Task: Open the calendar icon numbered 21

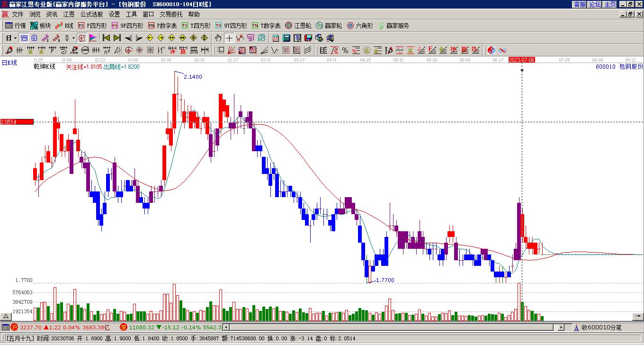Action: [276, 38]
